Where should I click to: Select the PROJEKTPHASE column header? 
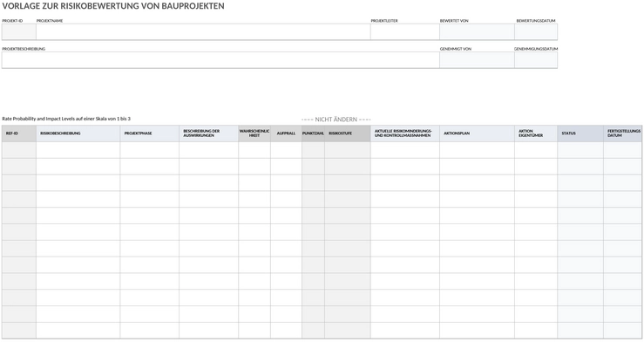point(150,133)
